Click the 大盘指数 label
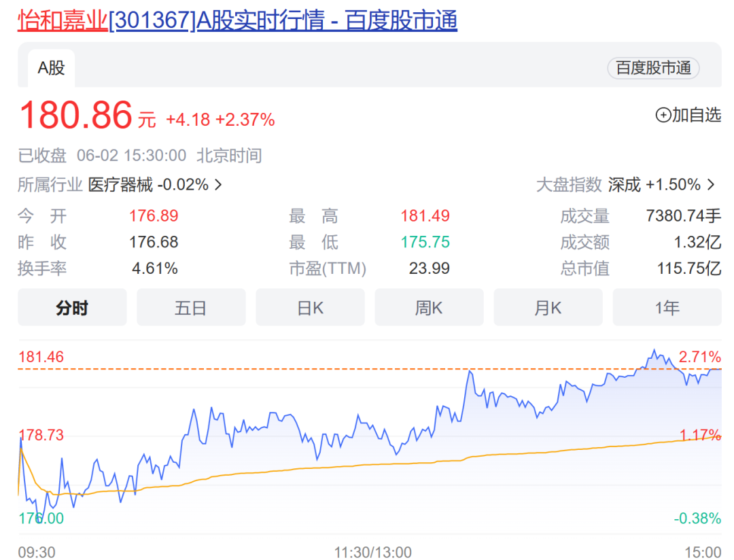The width and height of the screenshot is (734, 560). click(569, 184)
